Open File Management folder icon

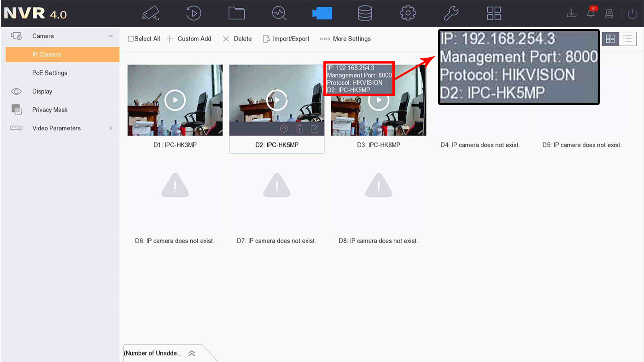[236, 13]
